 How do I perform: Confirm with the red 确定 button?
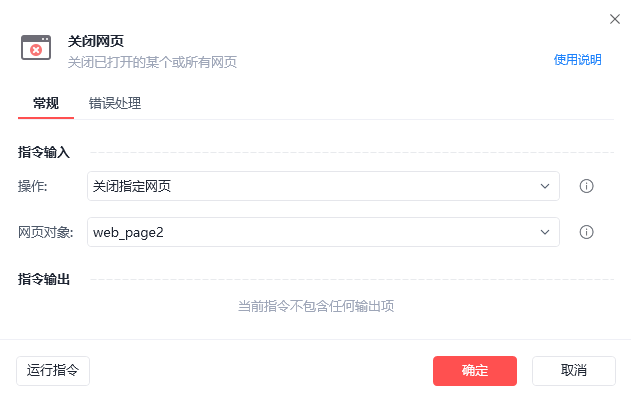475,371
